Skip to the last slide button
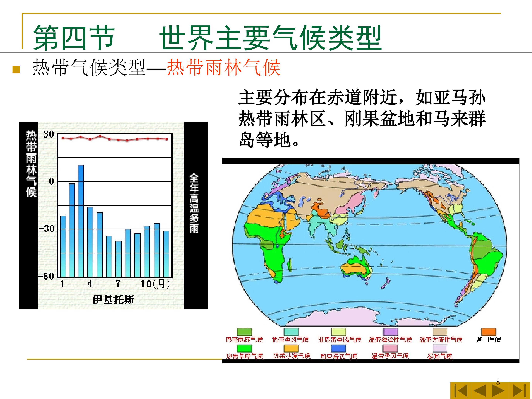Image resolution: width=532 pixels, height=399 pixels. pyautogui.click(x=519, y=391)
